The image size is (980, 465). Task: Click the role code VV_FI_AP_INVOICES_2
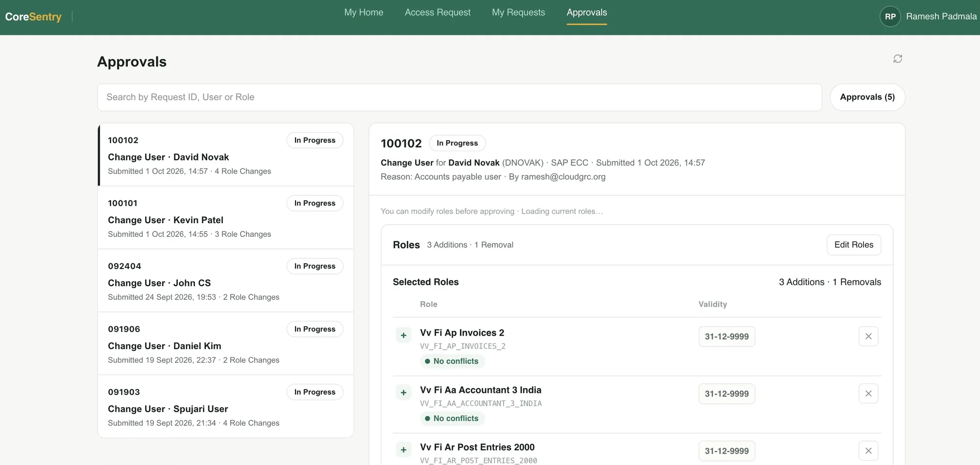[x=463, y=346]
